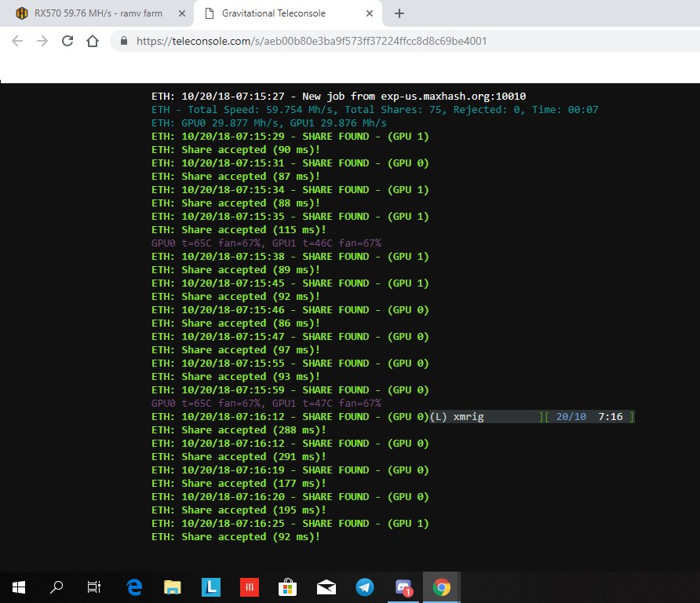Click the '20/10' date in status bar

tap(571, 417)
